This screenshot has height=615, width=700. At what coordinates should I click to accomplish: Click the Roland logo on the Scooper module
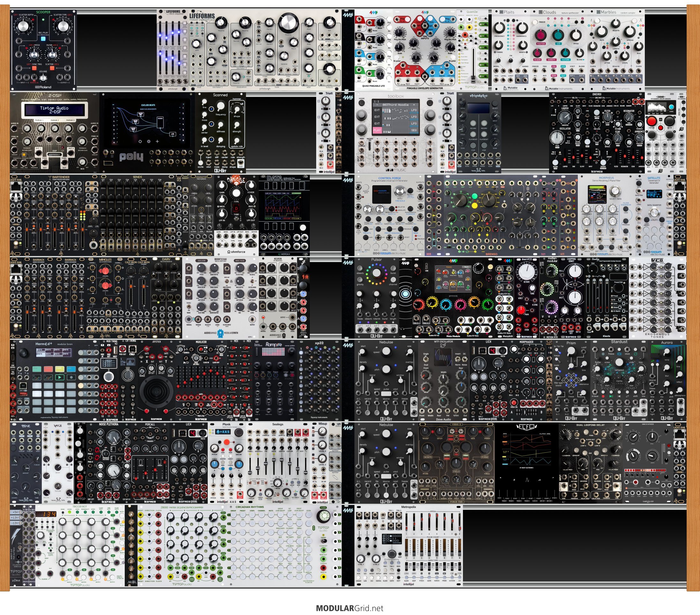click(43, 87)
